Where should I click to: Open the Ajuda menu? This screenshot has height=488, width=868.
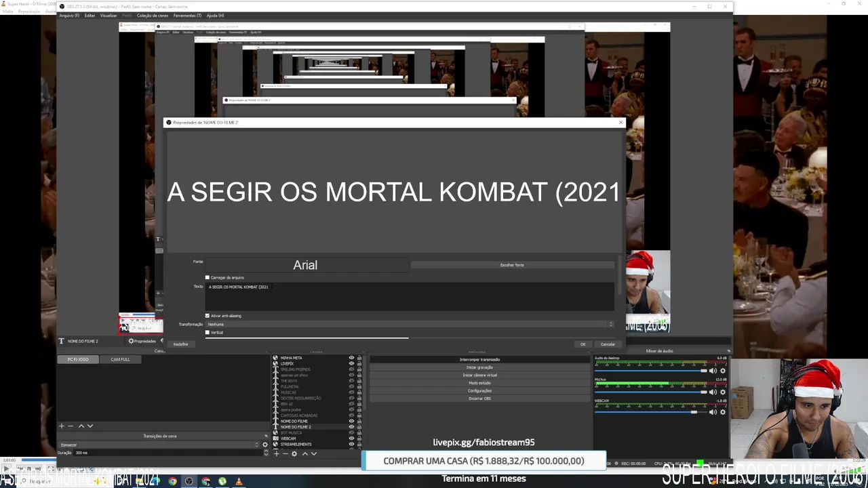click(x=215, y=16)
